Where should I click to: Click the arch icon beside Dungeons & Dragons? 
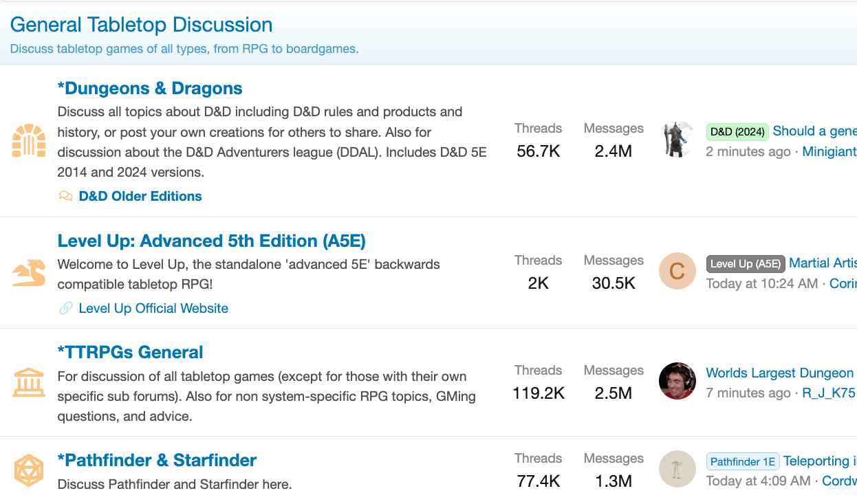[28, 140]
